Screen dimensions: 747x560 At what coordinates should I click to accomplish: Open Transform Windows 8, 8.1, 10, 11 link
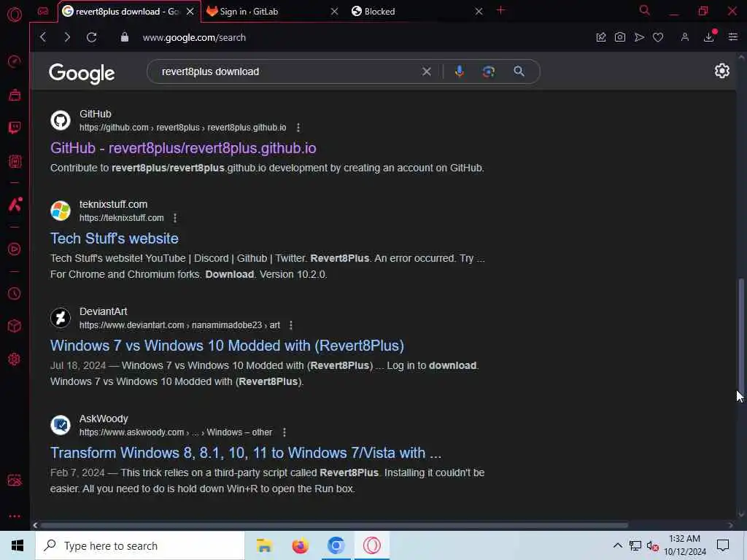pyautogui.click(x=246, y=452)
